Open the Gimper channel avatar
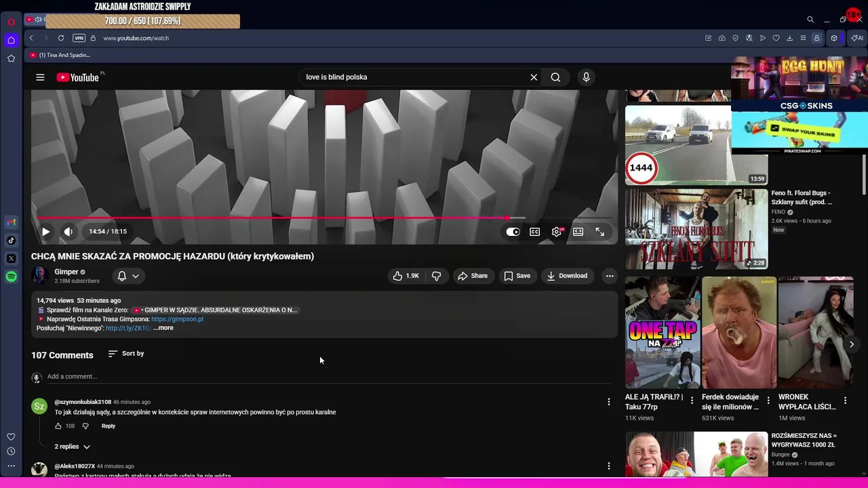Screen dimensions: 868x488 40,276
